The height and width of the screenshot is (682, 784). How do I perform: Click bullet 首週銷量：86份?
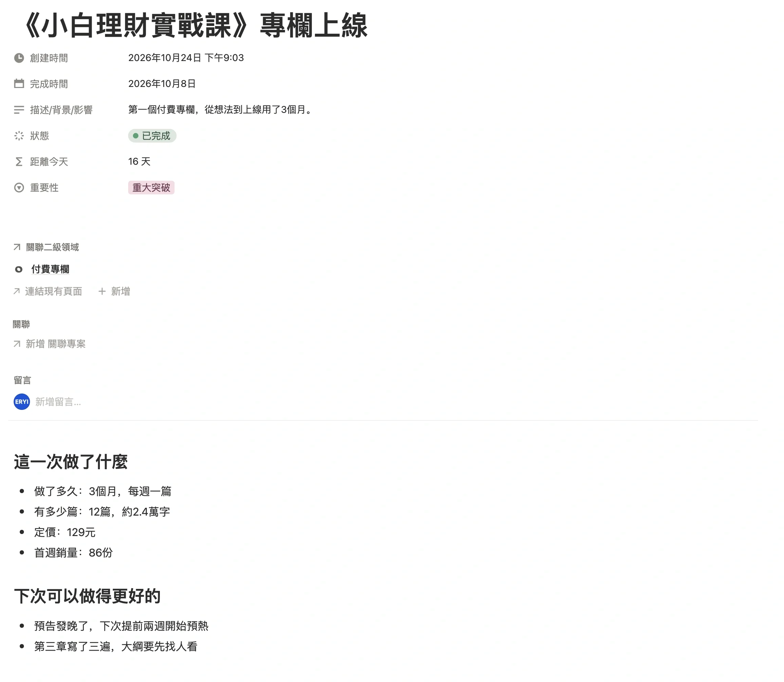73,553
